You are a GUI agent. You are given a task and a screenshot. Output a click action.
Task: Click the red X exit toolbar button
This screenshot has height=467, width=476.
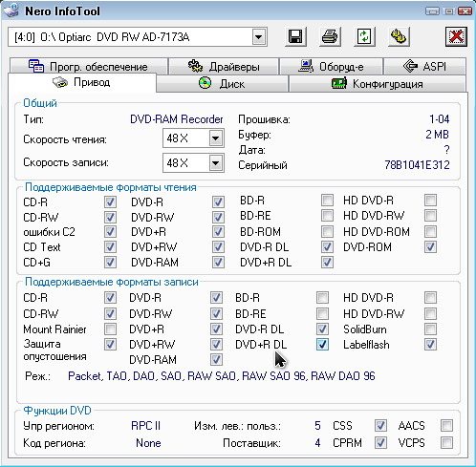456,36
